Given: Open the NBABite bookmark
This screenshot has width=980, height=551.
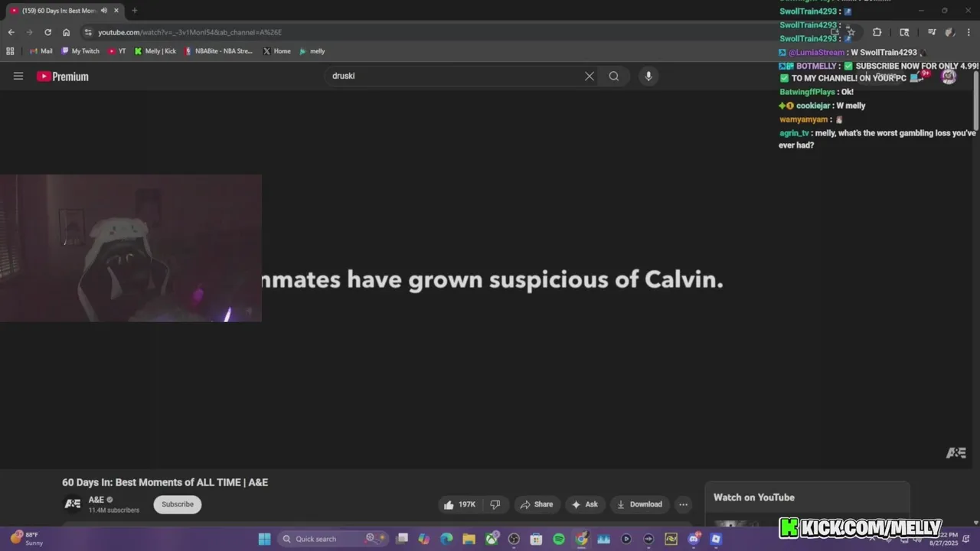Looking at the screenshot, I should point(218,51).
